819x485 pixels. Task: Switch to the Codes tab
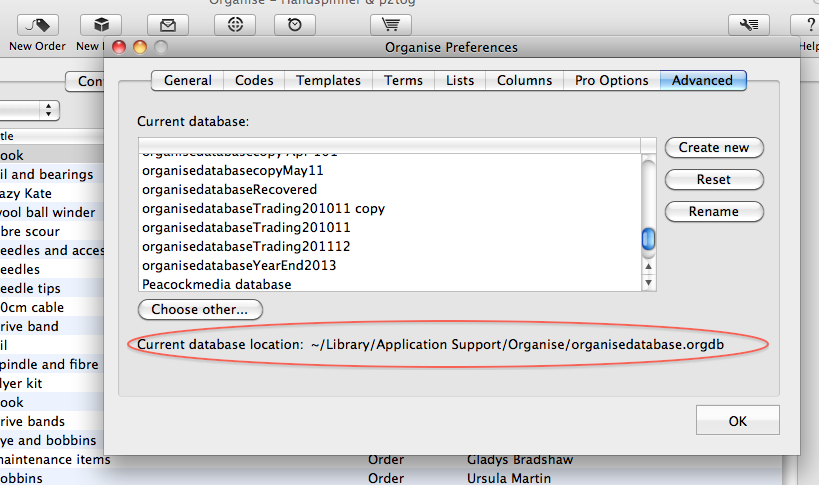coord(254,81)
